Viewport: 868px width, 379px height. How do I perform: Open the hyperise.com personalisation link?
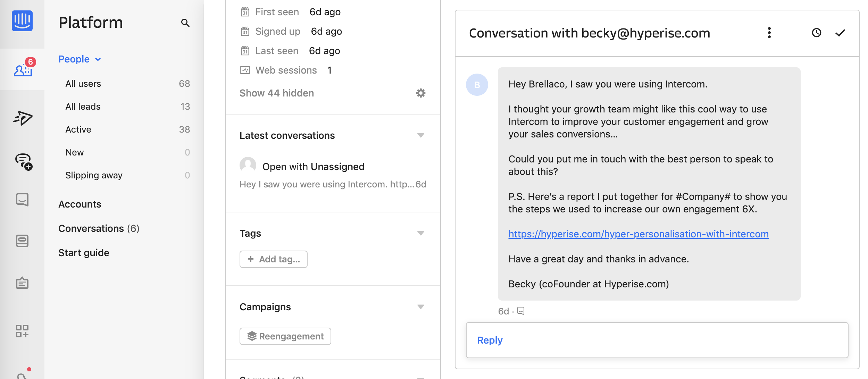click(639, 234)
